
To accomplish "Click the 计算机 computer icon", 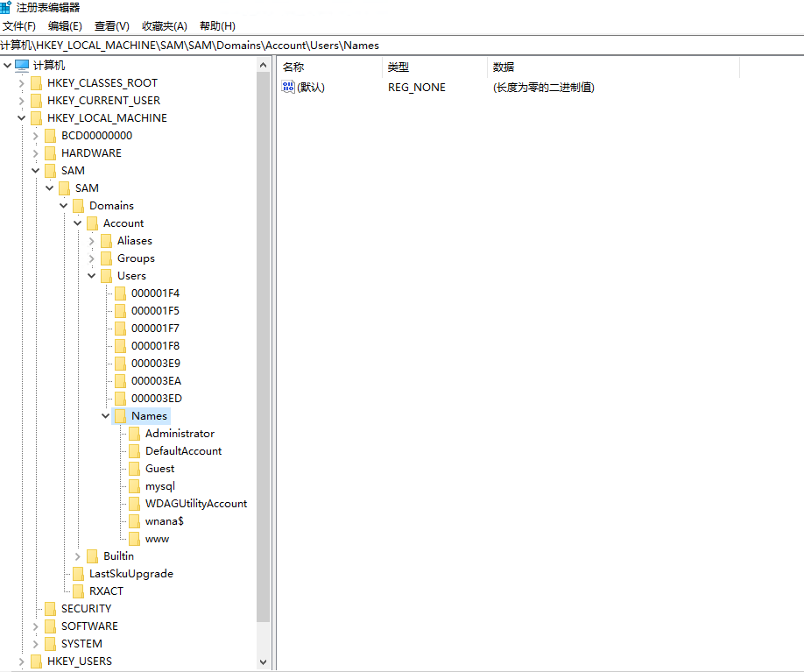I will [22, 65].
